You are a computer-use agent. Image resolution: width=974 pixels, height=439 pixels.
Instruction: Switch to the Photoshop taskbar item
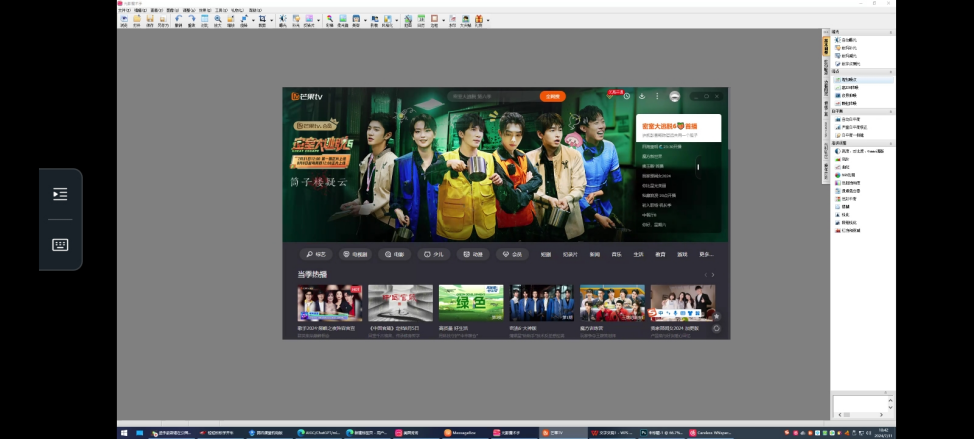point(663,433)
